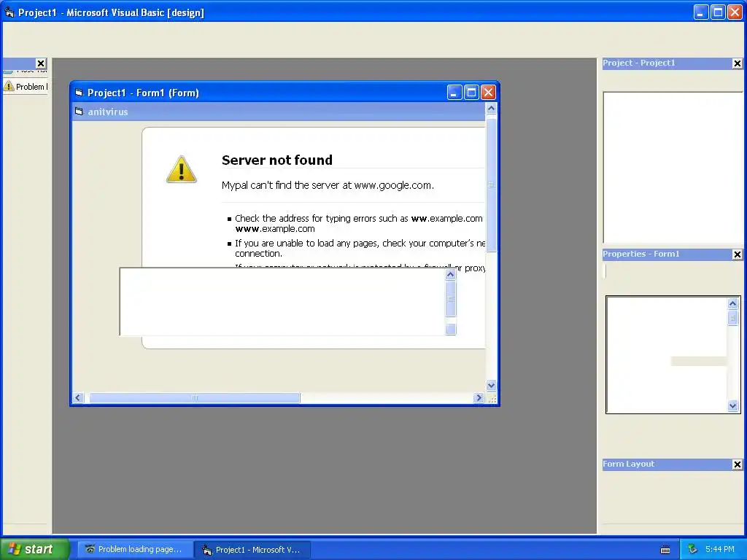Click the Server not found heading
Screen dimensions: 747x560
coord(276,160)
